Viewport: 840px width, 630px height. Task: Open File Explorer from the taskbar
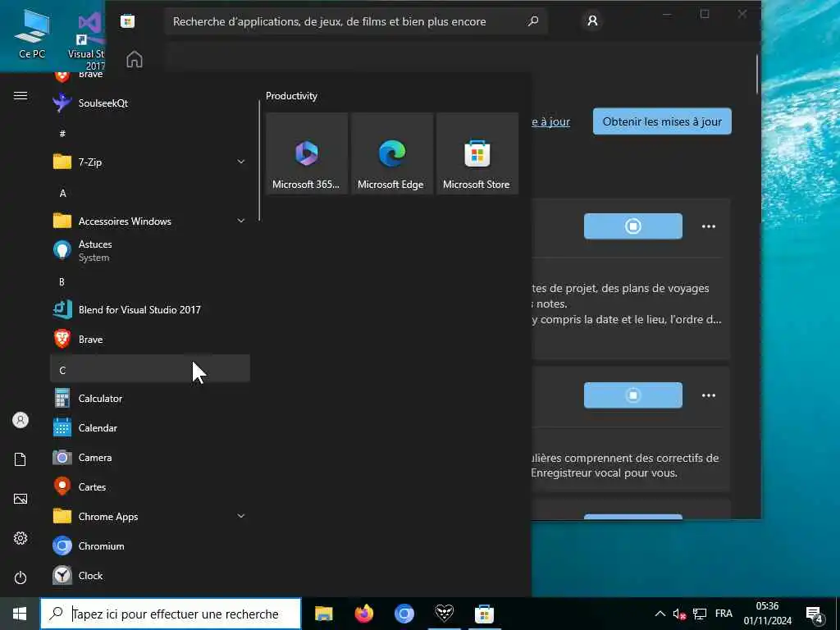(x=323, y=614)
